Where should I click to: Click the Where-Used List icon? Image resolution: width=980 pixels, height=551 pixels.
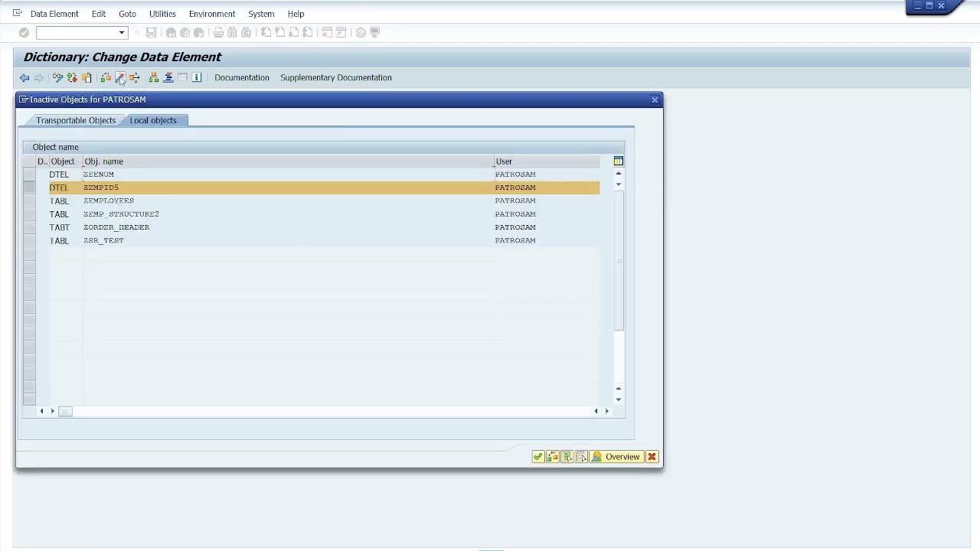click(135, 77)
